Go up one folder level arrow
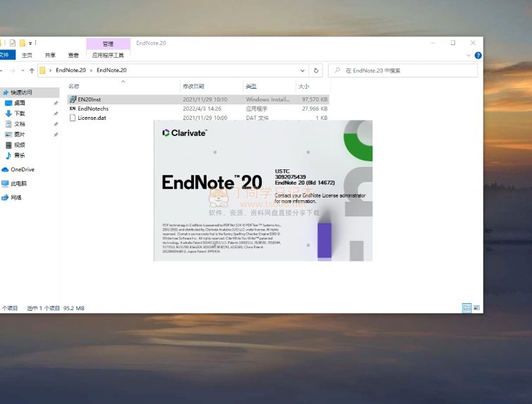The image size is (532, 404). (x=32, y=71)
